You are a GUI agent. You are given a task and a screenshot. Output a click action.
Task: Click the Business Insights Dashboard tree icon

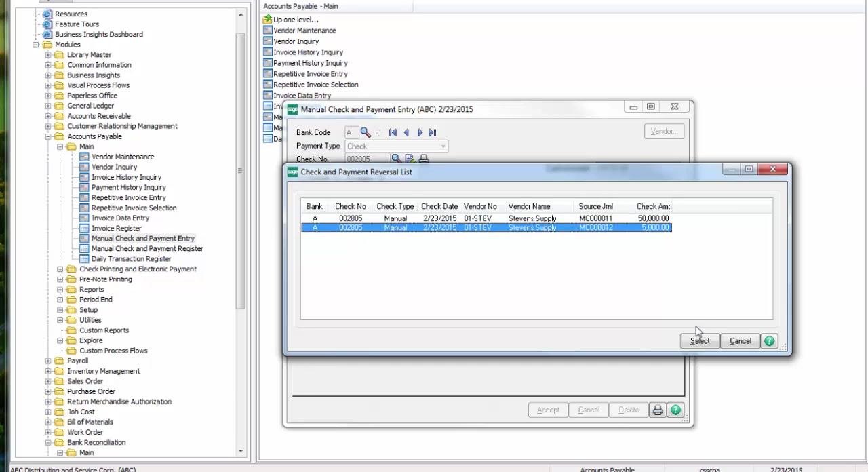coord(47,34)
